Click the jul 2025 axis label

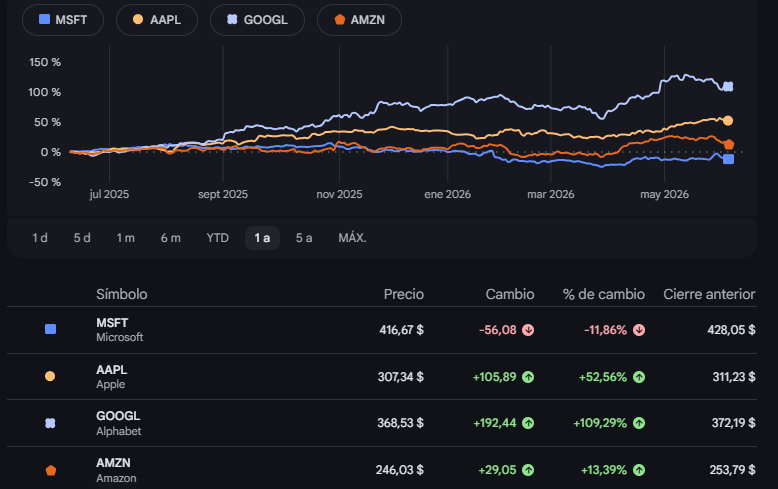pos(109,194)
